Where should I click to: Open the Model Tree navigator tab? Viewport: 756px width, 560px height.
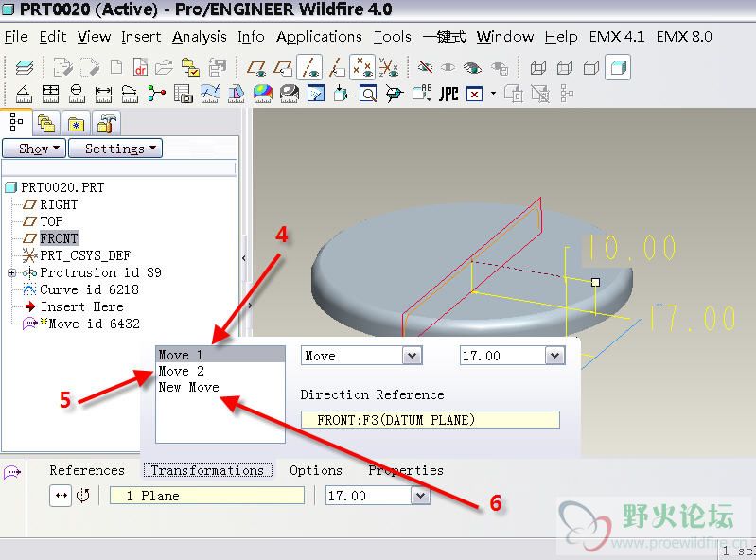click(x=16, y=122)
